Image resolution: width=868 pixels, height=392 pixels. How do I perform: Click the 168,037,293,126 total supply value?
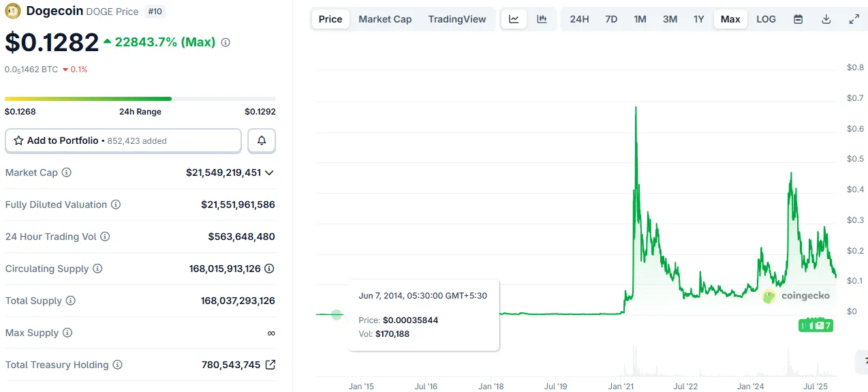pyautogui.click(x=238, y=301)
